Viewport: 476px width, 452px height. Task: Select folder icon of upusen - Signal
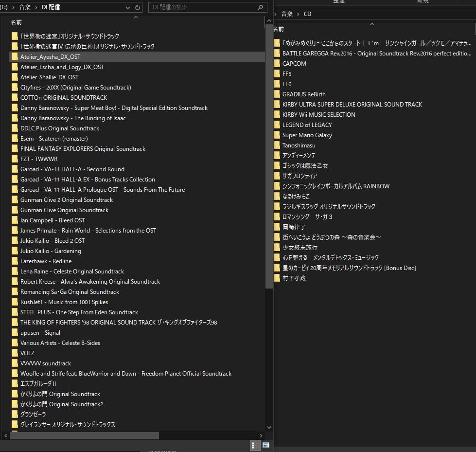click(15, 333)
